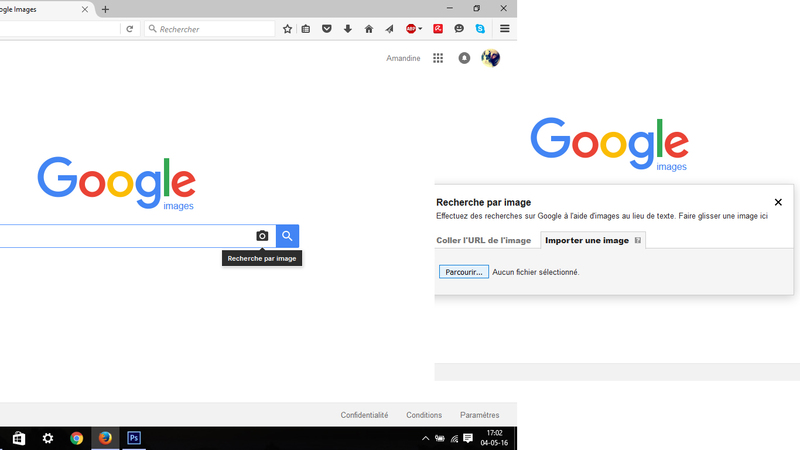
Task: Click the Recherche par image dialog title
Action: click(x=483, y=202)
